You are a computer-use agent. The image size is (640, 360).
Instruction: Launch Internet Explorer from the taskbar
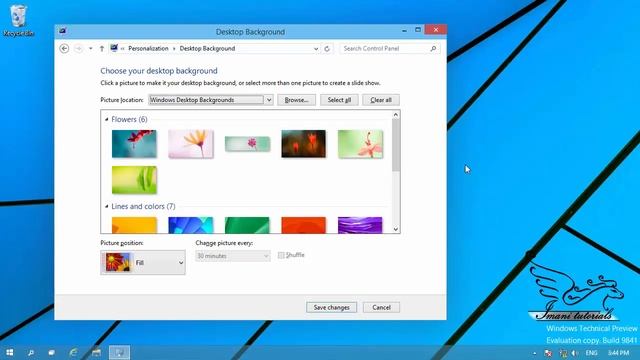pos(73,352)
